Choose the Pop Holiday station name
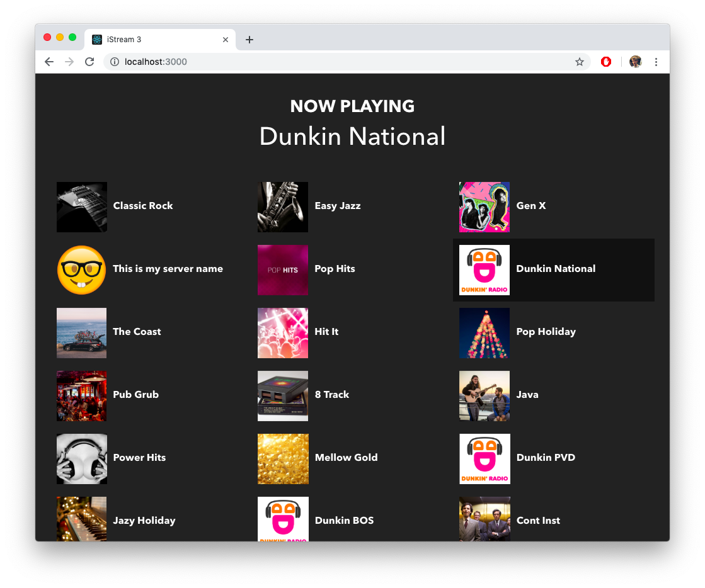 point(546,332)
